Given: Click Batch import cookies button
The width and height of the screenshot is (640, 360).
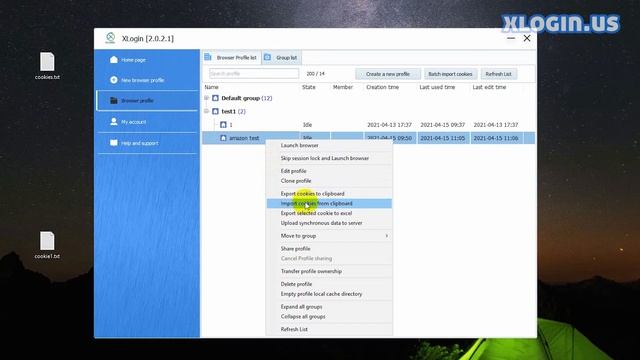Looking at the screenshot, I should point(450,74).
